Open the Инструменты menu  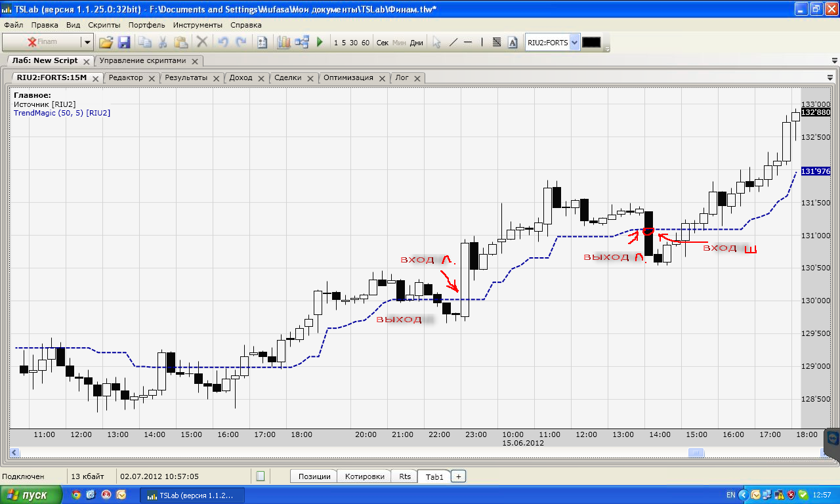pyautogui.click(x=198, y=25)
